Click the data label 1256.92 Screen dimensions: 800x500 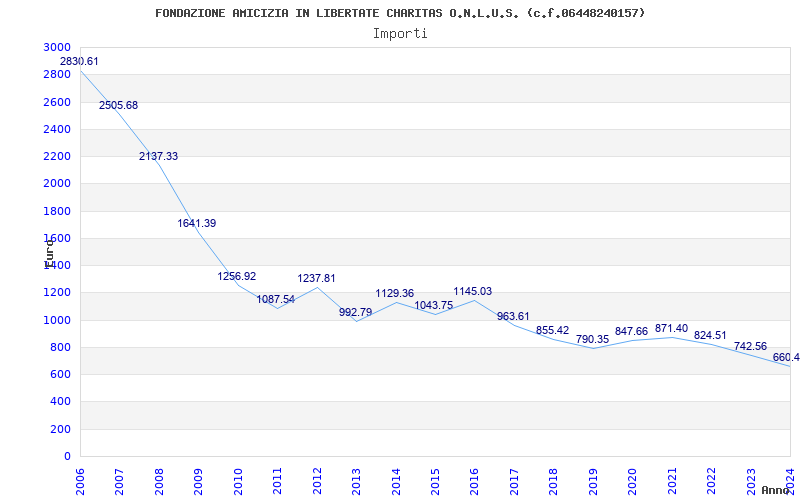237,276
